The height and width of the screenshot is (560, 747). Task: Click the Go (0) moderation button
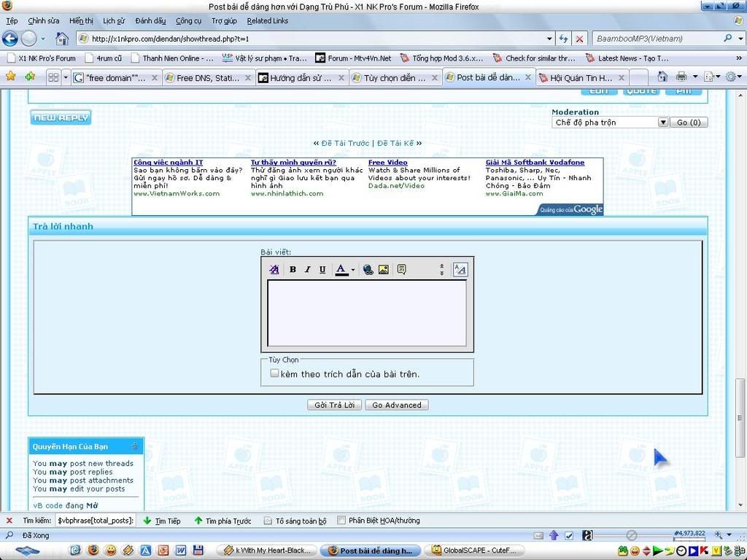(689, 122)
